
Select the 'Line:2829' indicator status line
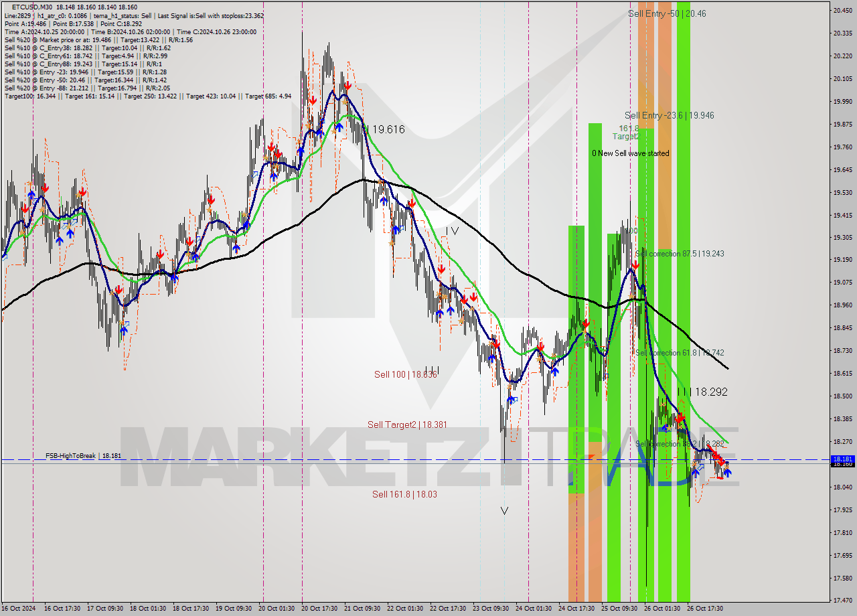[x=134, y=15]
